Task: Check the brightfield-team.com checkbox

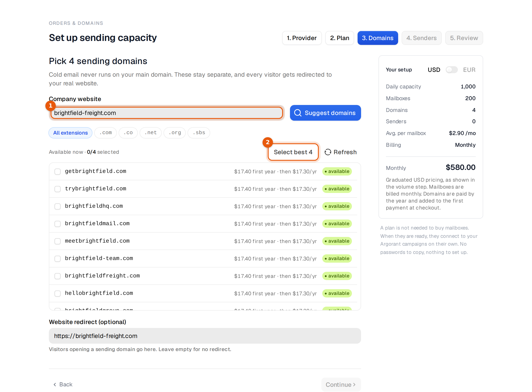Action: (x=58, y=259)
